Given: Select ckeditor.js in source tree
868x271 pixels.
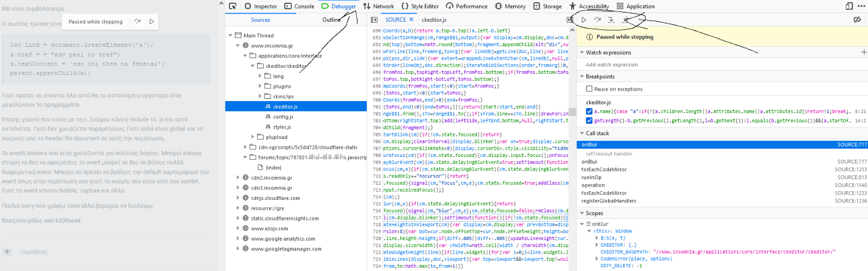Looking at the screenshot, I should click(296, 106).
